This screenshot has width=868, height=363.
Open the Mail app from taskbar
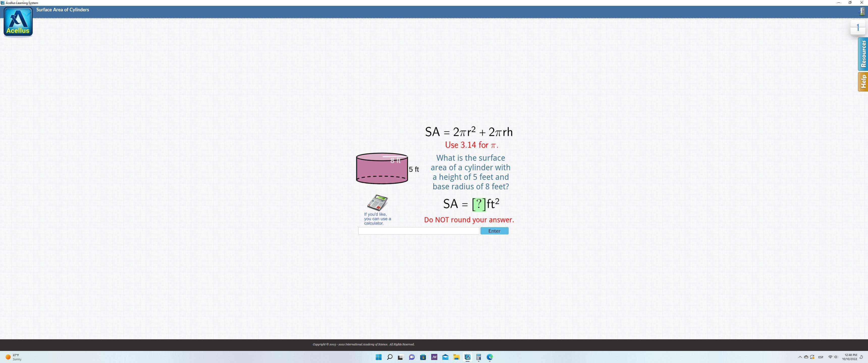point(445,357)
